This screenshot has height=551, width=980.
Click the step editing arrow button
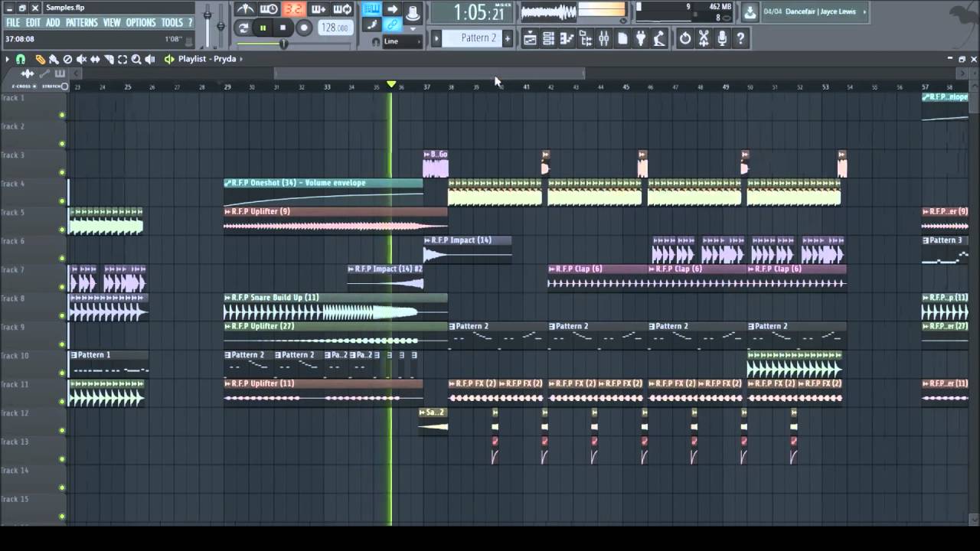(392, 8)
